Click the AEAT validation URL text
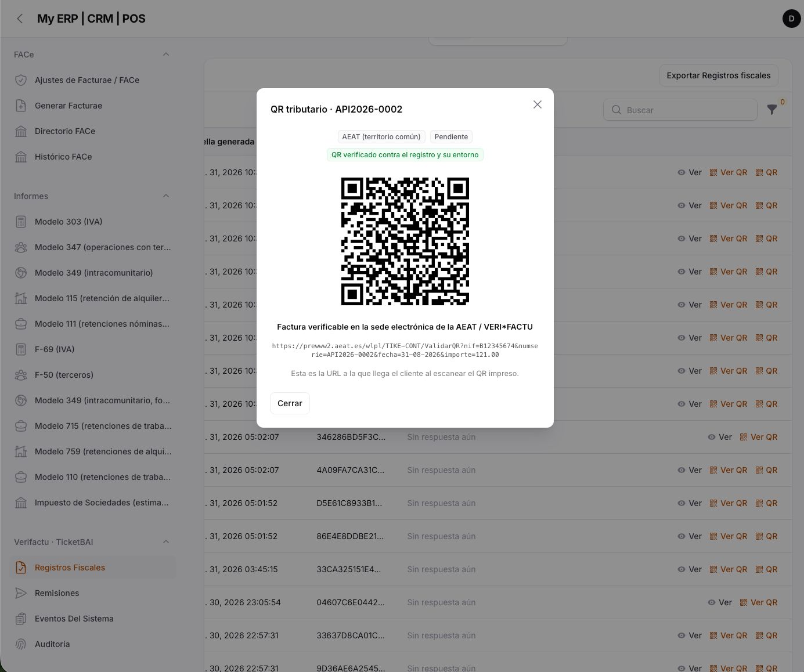 [405, 350]
